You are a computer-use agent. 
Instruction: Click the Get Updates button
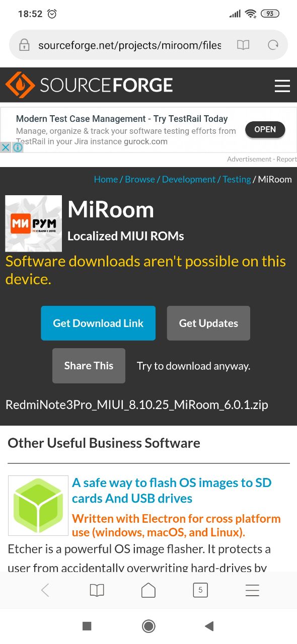tap(208, 323)
